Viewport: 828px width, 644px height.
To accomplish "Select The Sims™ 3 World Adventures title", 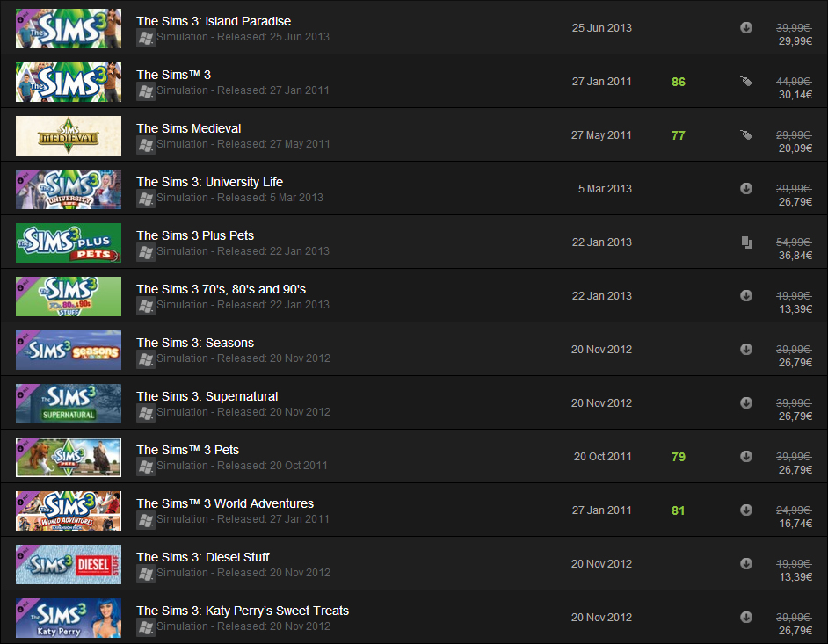I will pos(225,503).
